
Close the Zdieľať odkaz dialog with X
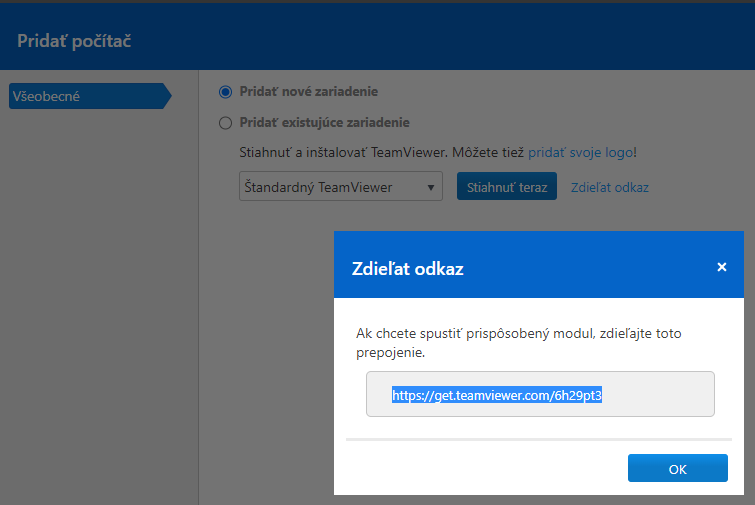pos(721,267)
